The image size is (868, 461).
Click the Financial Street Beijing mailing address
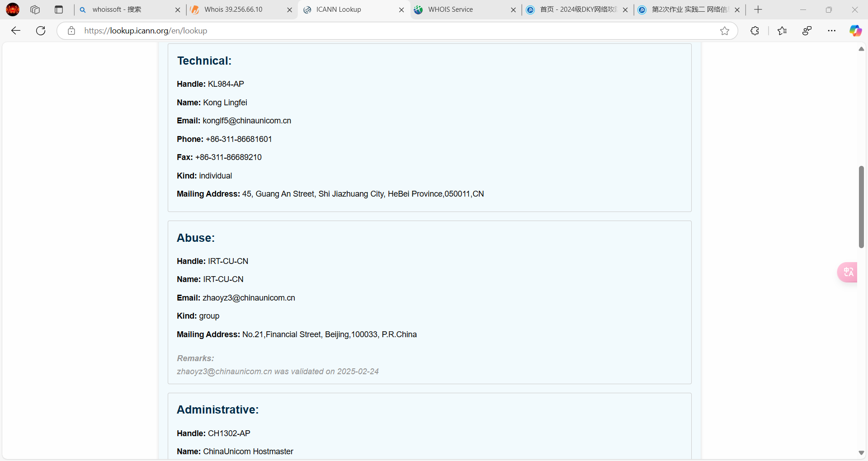(330, 334)
